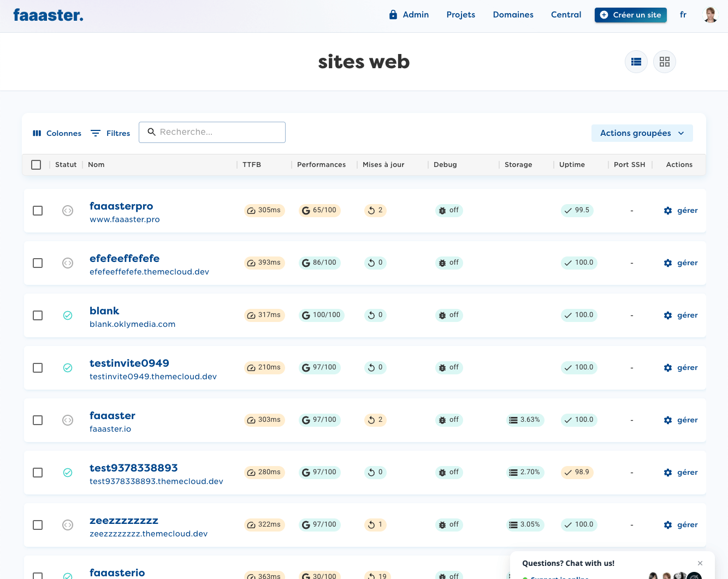The height and width of the screenshot is (579, 728).
Task: Check the efefeeffefefe row checkbox
Action: tap(38, 263)
